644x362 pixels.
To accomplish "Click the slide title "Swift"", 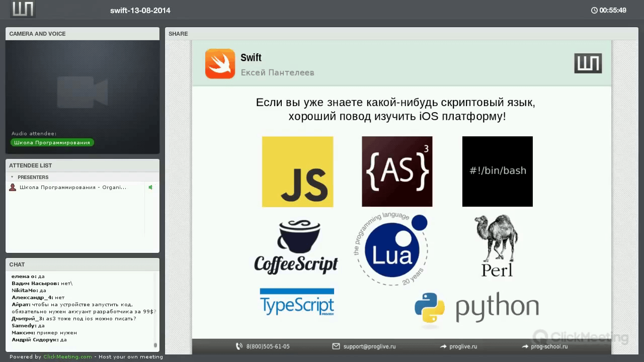I will point(251,58).
